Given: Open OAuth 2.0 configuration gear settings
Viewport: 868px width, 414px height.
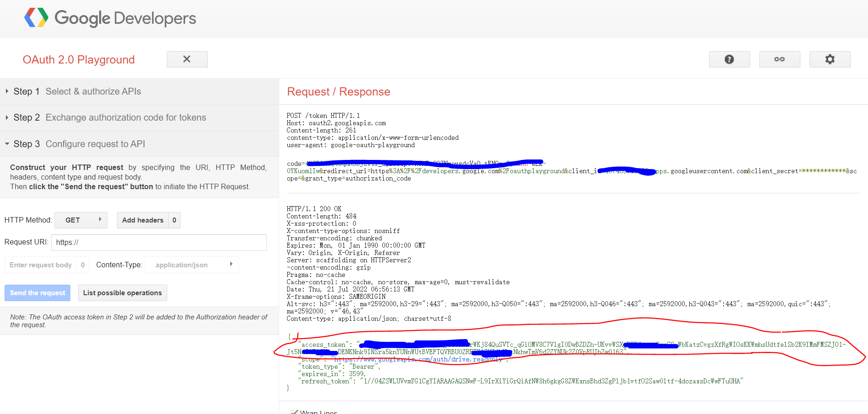Looking at the screenshot, I should [830, 59].
